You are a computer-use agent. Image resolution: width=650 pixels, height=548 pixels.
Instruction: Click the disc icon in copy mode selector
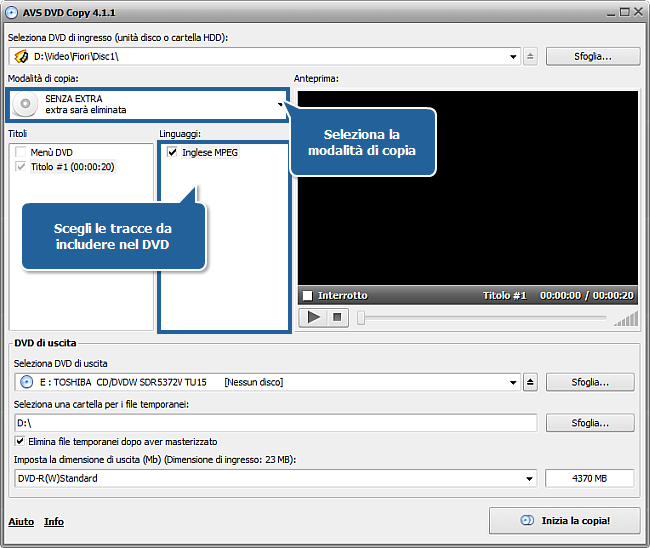coord(25,104)
